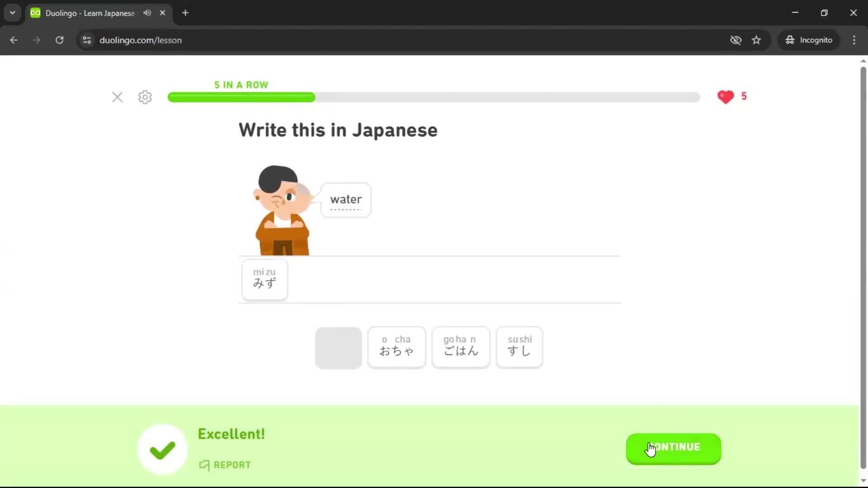
Task: Open the browser three-dot menu
Action: [x=854, y=40]
